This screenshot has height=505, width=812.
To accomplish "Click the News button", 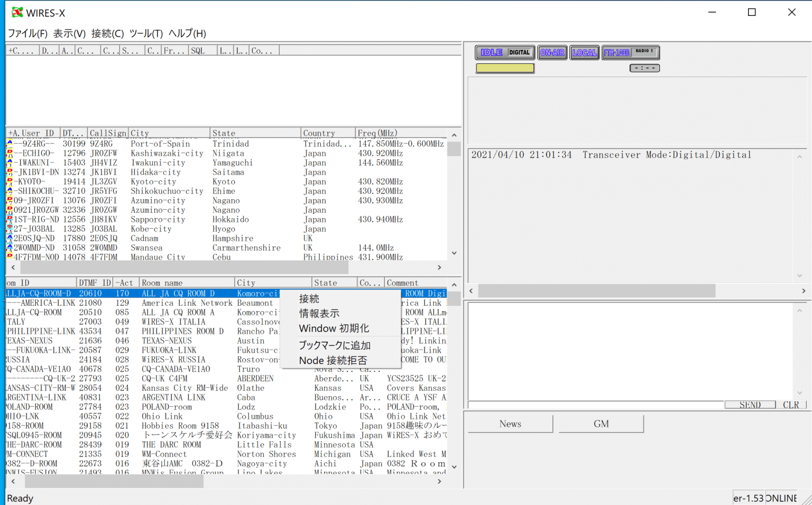I will pos(510,423).
